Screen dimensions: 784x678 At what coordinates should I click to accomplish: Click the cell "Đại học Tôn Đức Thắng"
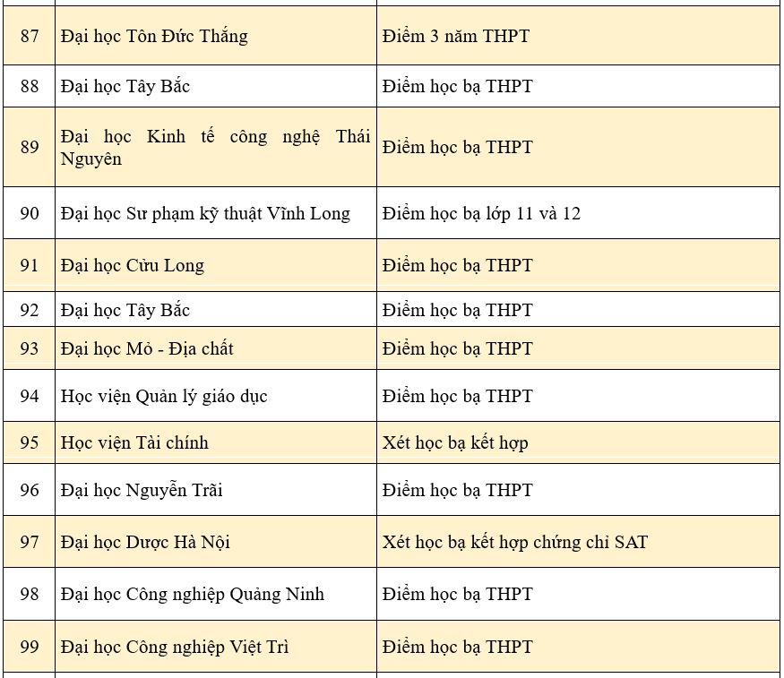(x=154, y=37)
